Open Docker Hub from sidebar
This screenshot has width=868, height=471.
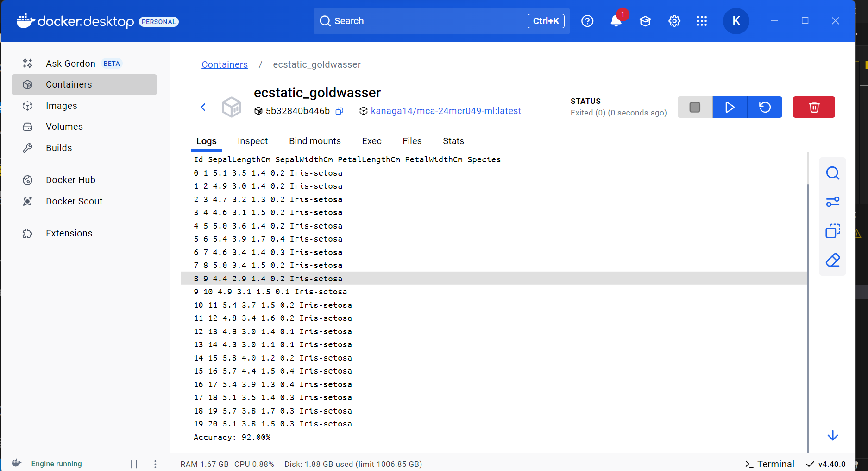[84, 180]
